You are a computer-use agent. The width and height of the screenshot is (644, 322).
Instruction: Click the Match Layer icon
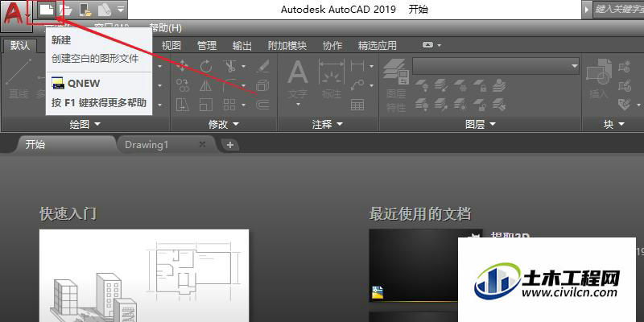(x=499, y=105)
